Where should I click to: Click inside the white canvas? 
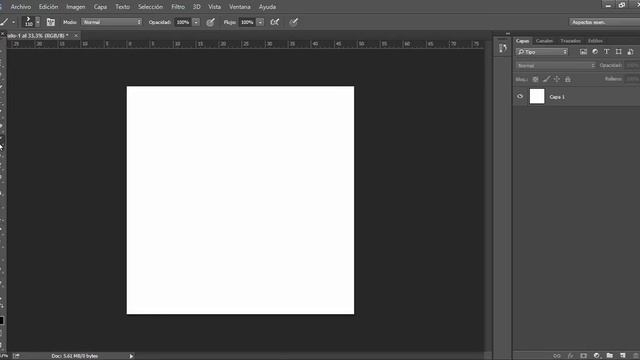(x=240, y=200)
